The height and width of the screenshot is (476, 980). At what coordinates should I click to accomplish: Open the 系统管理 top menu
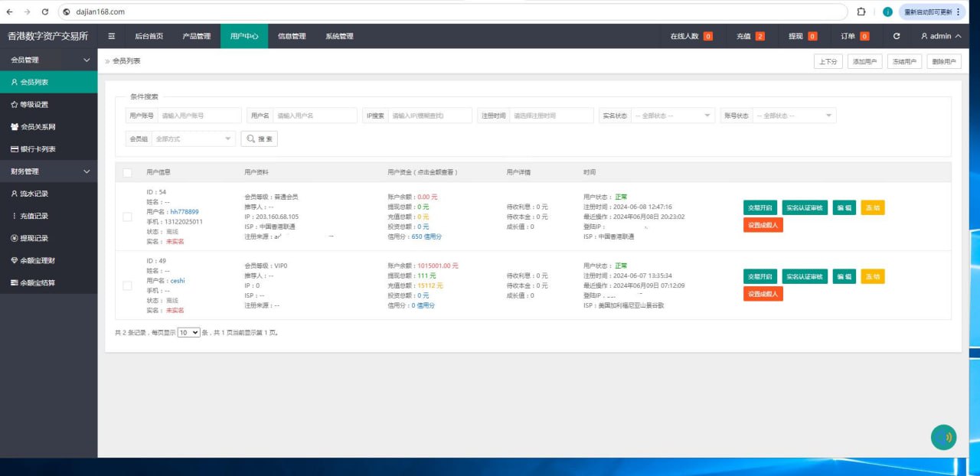click(339, 36)
